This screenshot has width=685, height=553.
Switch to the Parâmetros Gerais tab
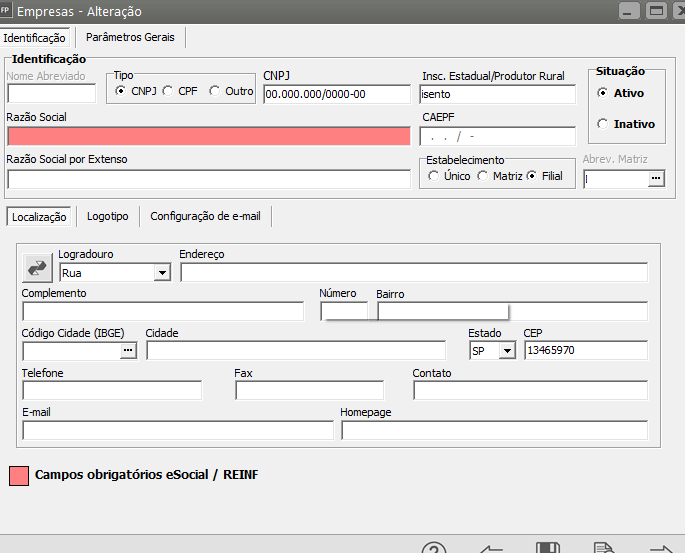[x=130, y=37]
